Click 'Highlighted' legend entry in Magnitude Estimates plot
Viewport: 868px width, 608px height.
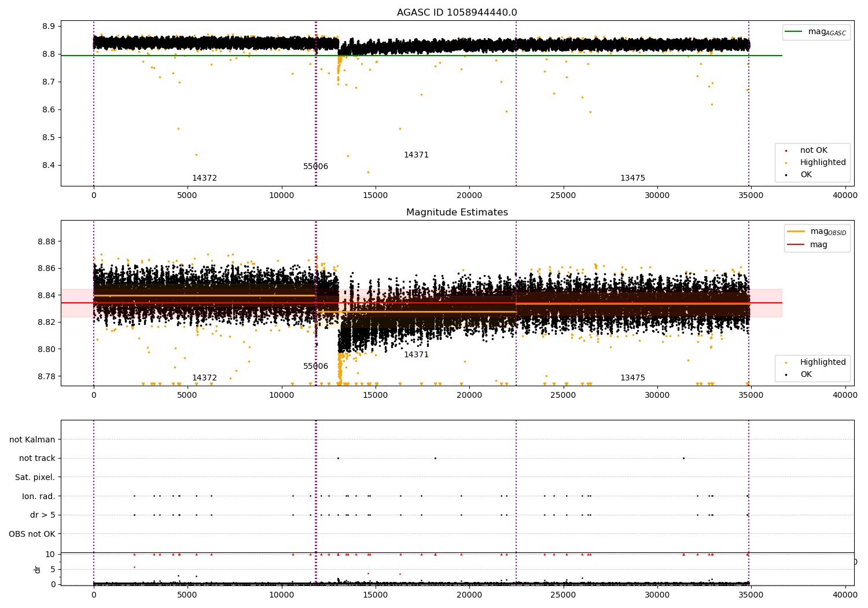click(815, 362)
